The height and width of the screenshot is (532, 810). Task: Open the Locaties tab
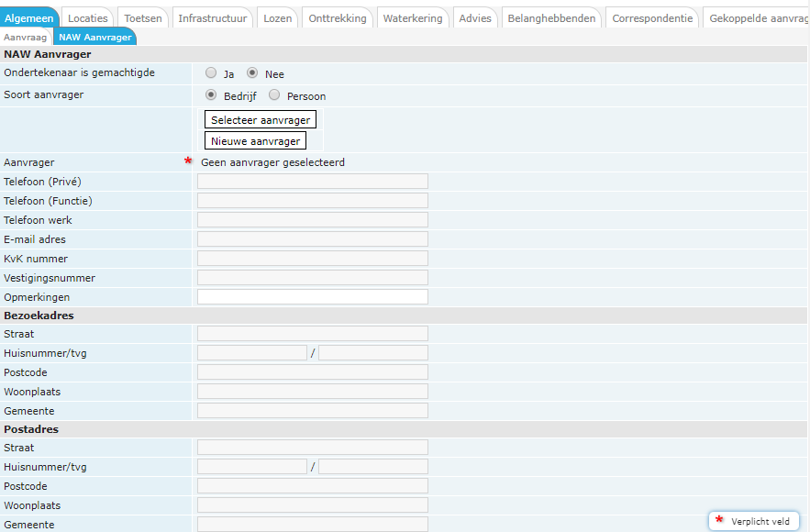[x=87, y=18]
